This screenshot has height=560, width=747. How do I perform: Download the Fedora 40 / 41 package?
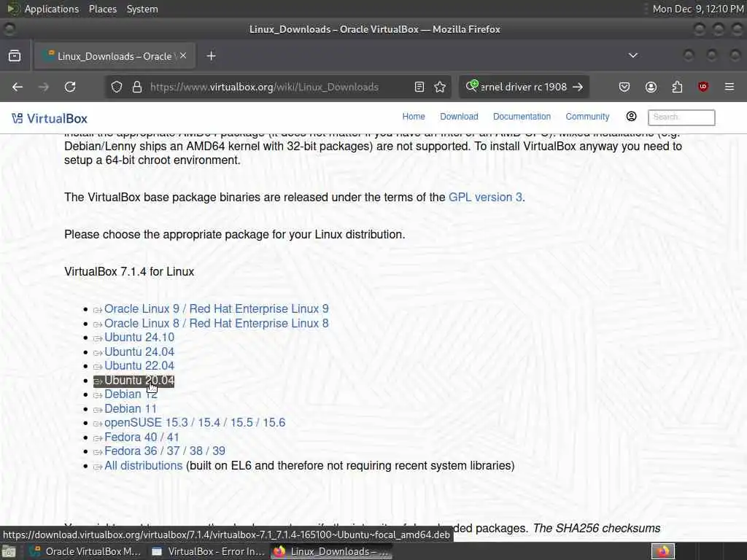click(x=141, y=437)
